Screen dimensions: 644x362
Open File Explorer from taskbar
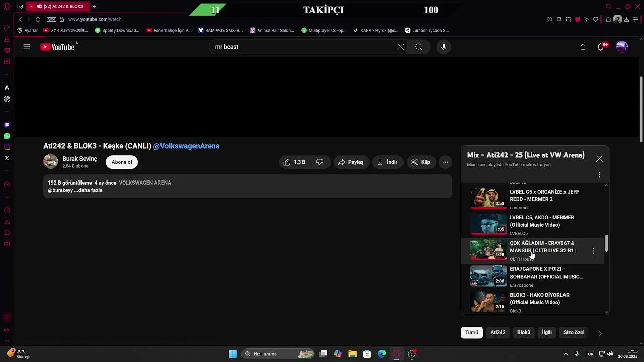click(x=352, y=354)
